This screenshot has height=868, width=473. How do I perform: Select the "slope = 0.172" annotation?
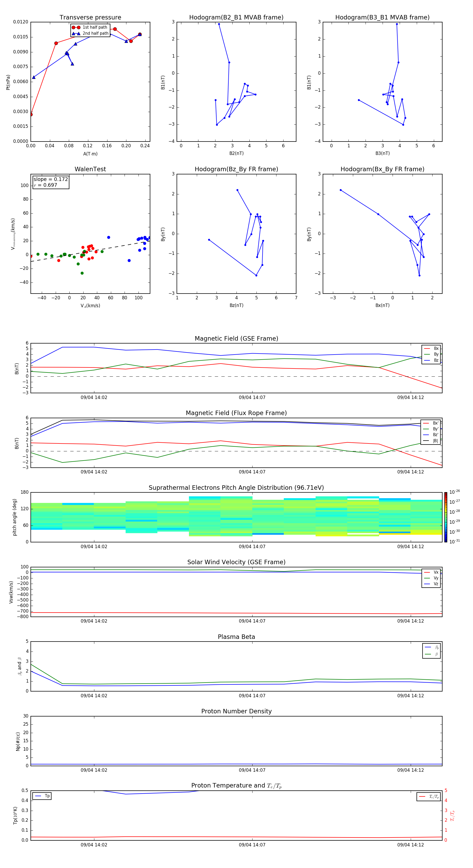[50, 179]
